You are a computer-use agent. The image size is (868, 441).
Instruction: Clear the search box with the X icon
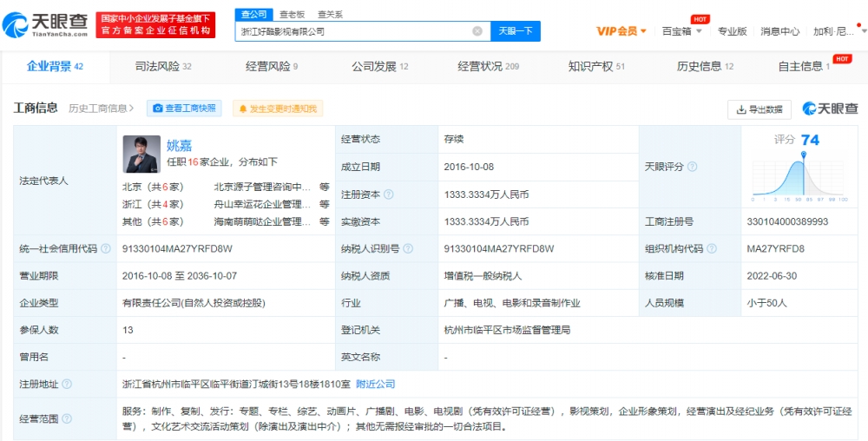477,31
